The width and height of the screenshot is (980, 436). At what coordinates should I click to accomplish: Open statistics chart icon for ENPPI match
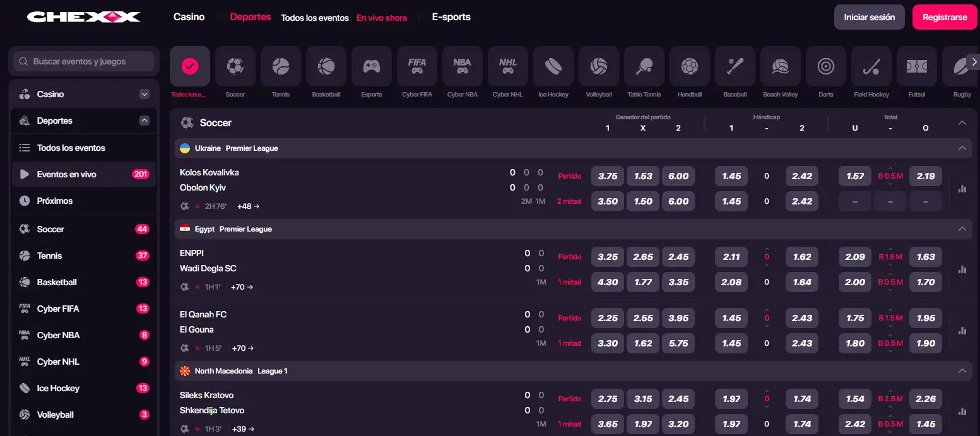tap(962, 269)
